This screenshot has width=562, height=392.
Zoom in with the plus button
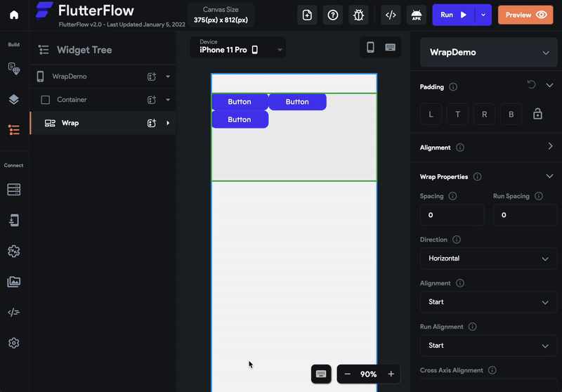[x=391, y=374]
